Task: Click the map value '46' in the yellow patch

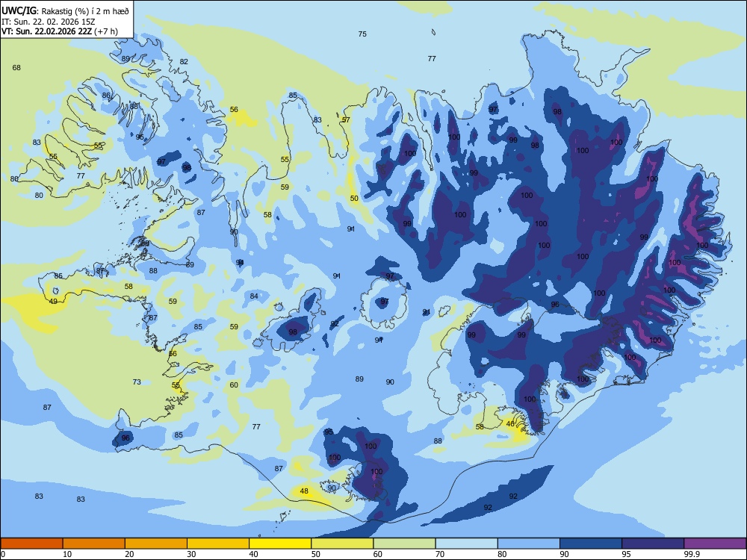Action: point(510,424)
